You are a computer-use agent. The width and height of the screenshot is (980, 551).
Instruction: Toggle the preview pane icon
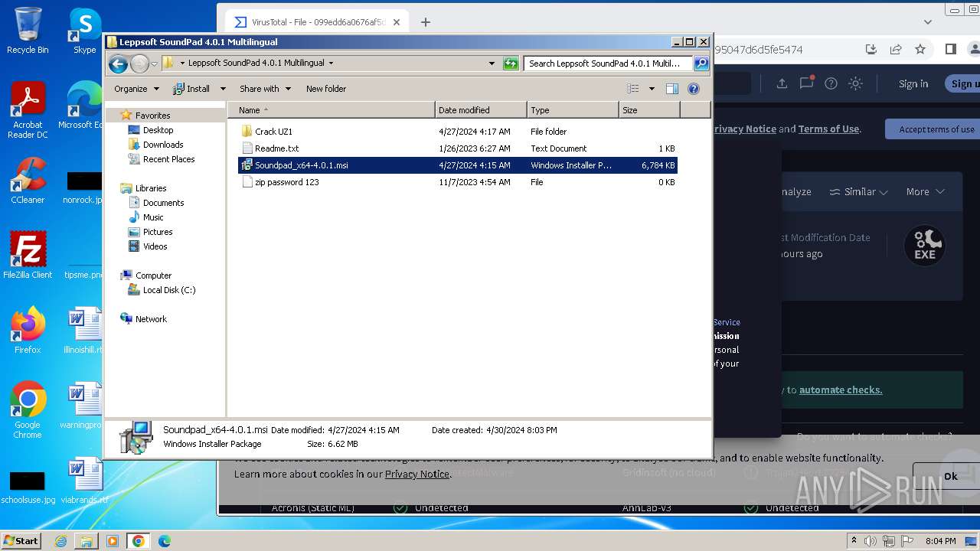[x=672, y=89]
